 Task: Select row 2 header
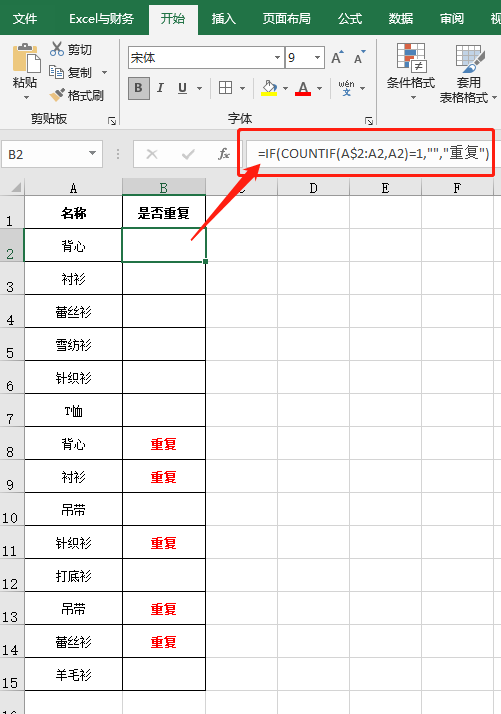coord(12,246)
